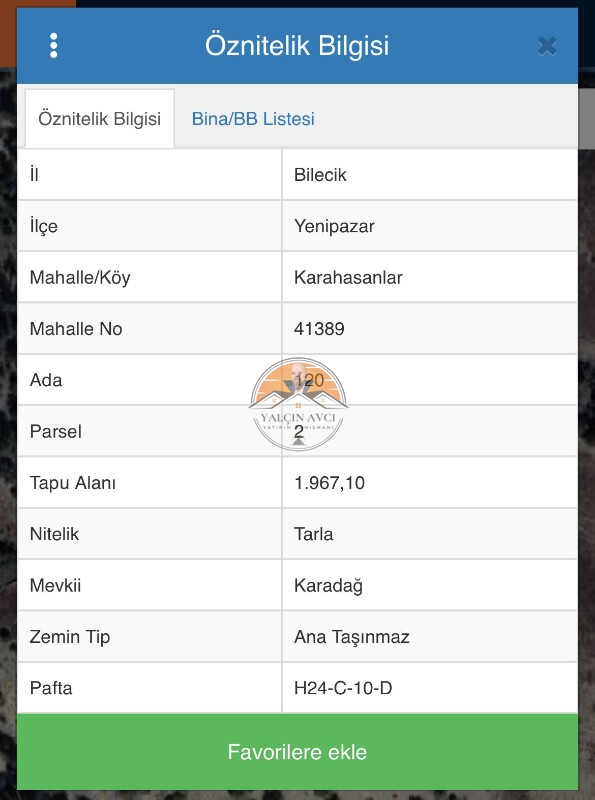
Task: Select the Öznitelik Bilgisi tab
Action: (x=100, y=119)
